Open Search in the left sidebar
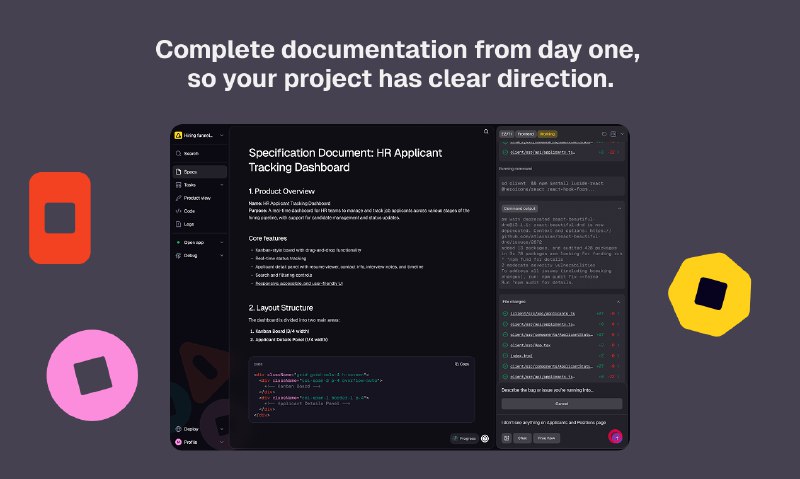Viewport: 800px width, 479px height. (x=190, y=153)
